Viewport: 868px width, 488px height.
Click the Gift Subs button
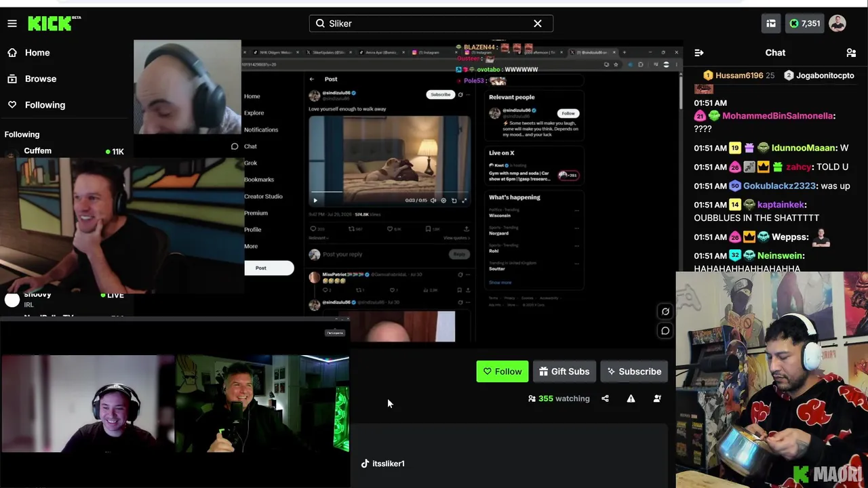(x=564, y=371)
